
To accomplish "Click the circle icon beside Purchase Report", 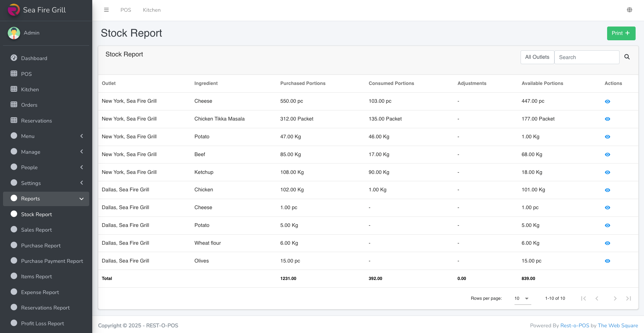I will (14, 245).
